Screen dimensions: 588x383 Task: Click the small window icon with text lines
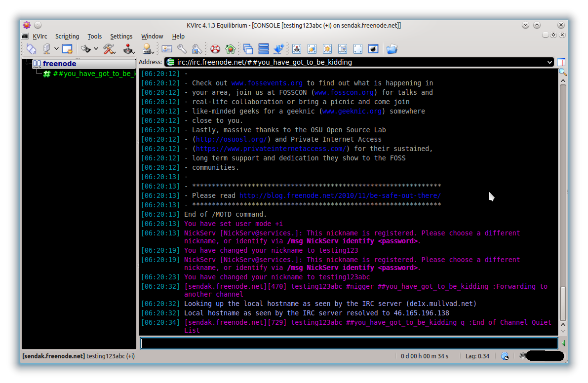pos(343,49)
